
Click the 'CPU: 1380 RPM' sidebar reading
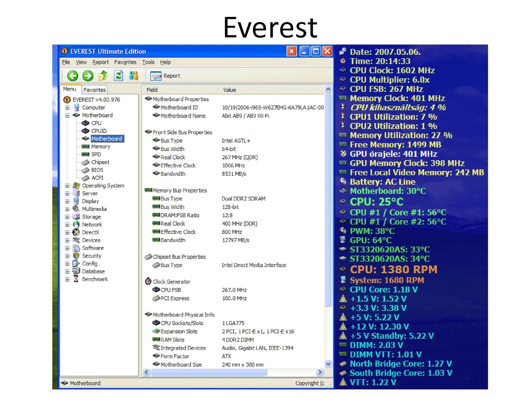tap(393, 270)
